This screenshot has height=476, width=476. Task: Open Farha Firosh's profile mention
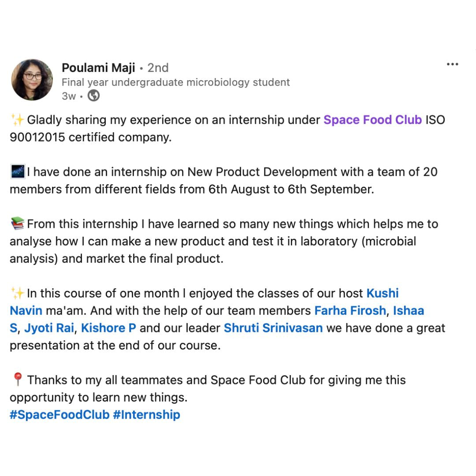(350, 311)
